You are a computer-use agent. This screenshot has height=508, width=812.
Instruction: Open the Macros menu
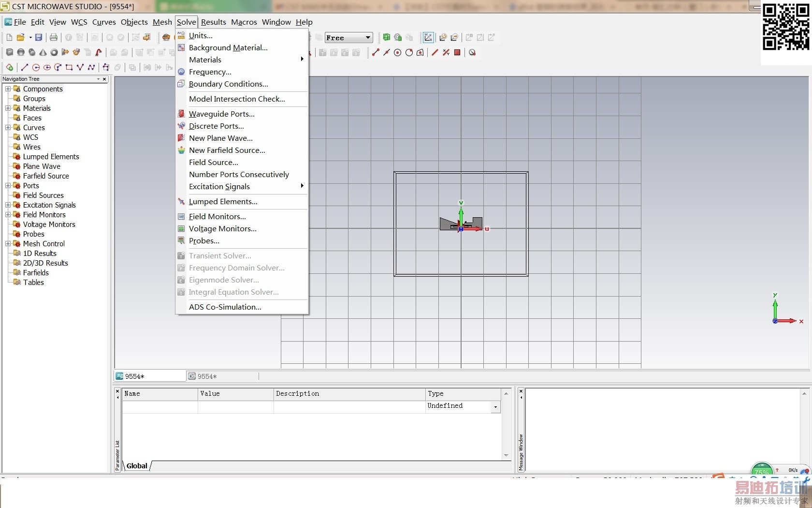(244, 22)
